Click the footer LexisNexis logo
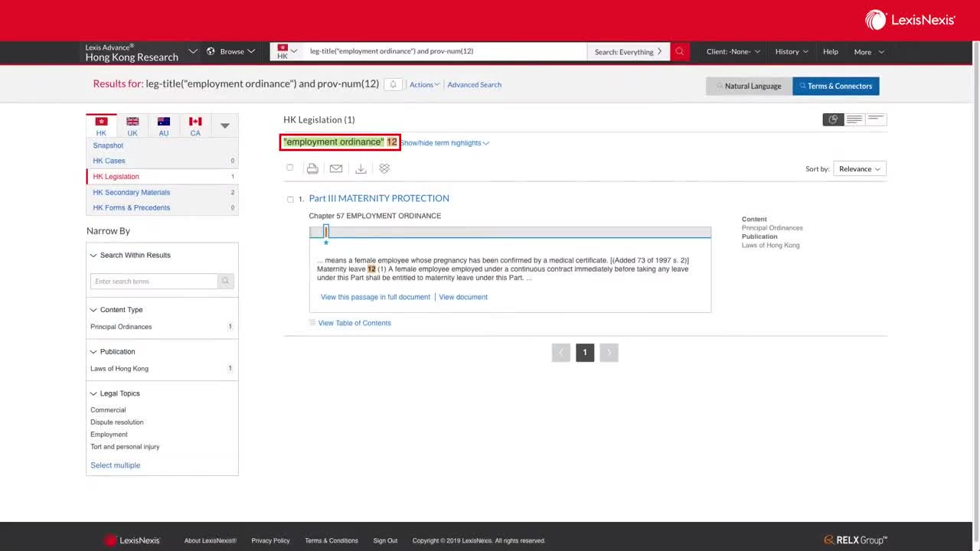 [132, 540]
